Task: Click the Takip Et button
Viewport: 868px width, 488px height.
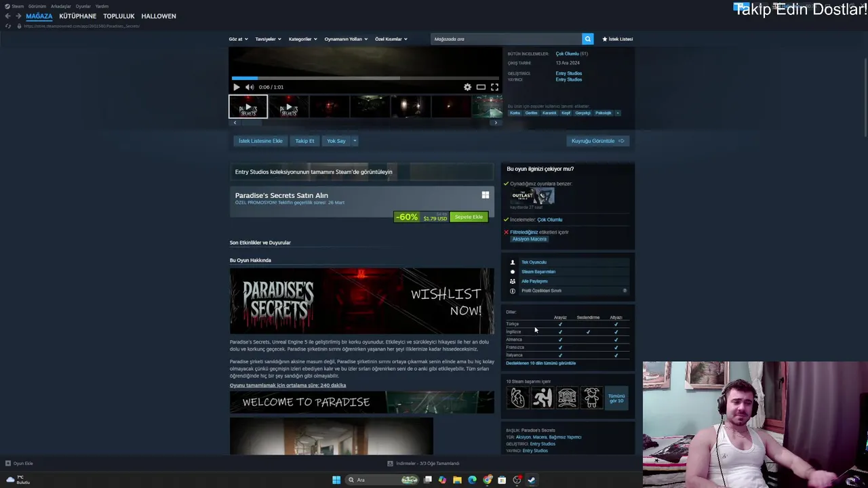Action: (x=304, y=141)
